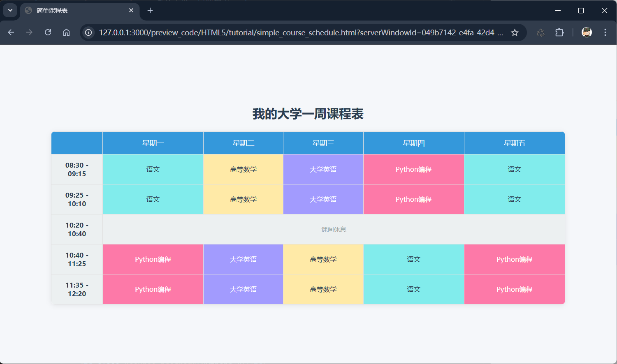617x364 pixels.
Task: Click Thursday 09:25 Python编程 cell
Action: (x=413, y=199)
